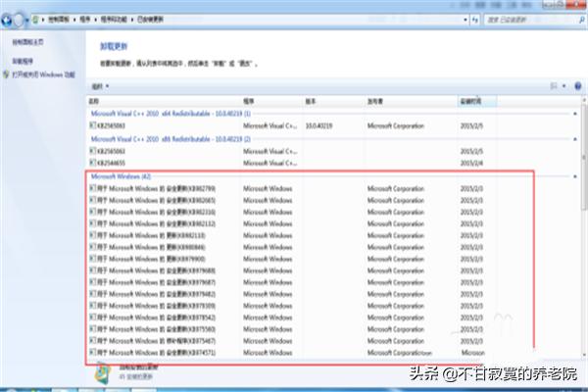Screen dimensions: 588x392
Task: Collapse the Visual C++ 2010 x64 Redistributable group
Action: [x=576, y=114]
